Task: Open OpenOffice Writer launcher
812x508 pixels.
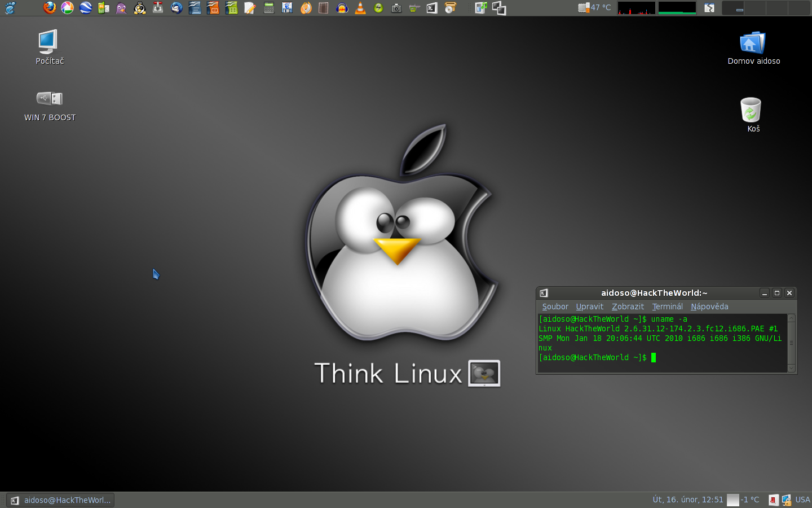Action: (x=195, y=8)
